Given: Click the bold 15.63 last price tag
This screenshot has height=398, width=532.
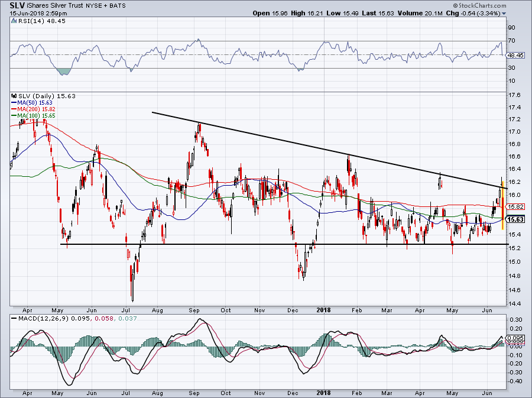Looking at the screenshot, I should point(515,219).
